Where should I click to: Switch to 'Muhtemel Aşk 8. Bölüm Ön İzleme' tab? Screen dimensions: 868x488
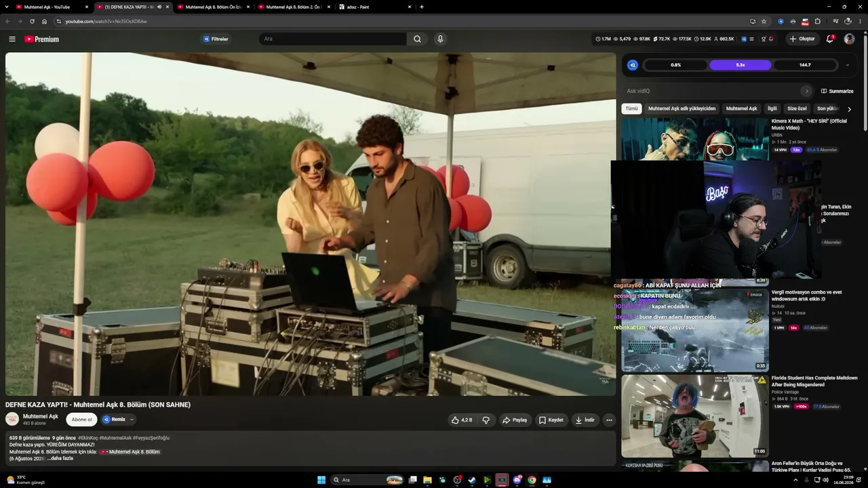point(214,7)
